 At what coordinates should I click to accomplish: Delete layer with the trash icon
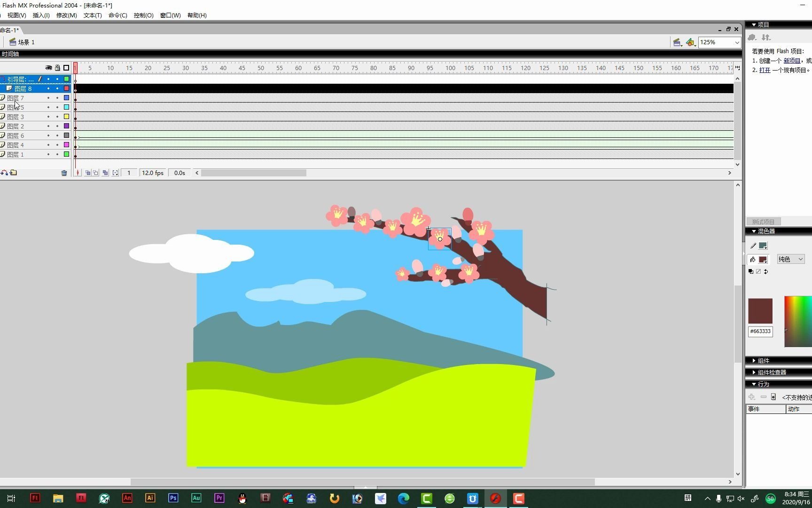[x=64, y=173]
